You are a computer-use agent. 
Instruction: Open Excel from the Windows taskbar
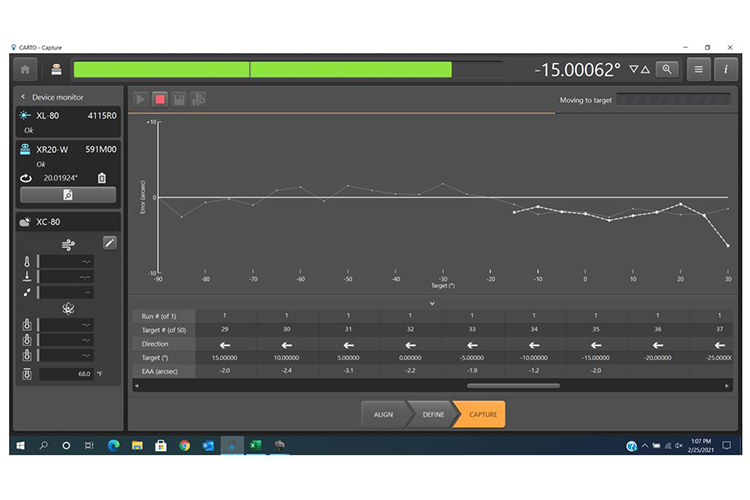pyautogui.click(x=254, y=445)
